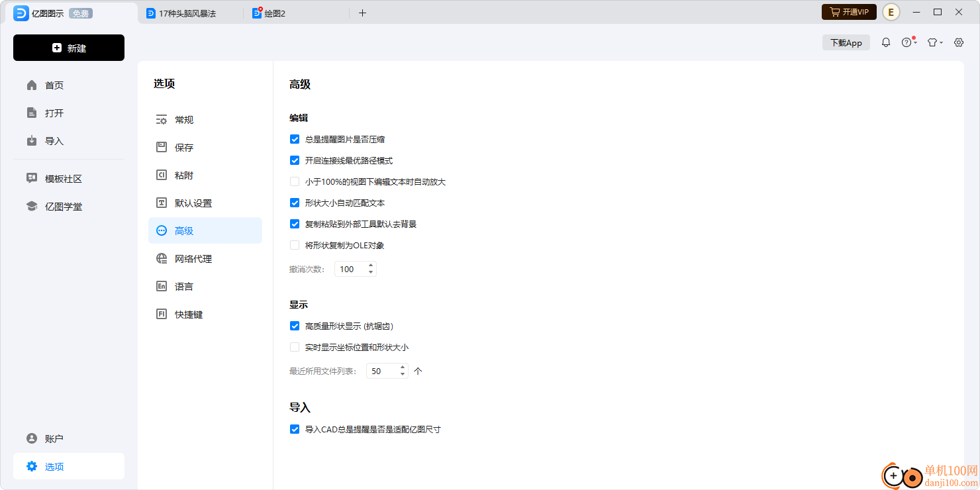
Task: Decrease 最近所用文件列表 with down arrow
Action: [403, 375]
